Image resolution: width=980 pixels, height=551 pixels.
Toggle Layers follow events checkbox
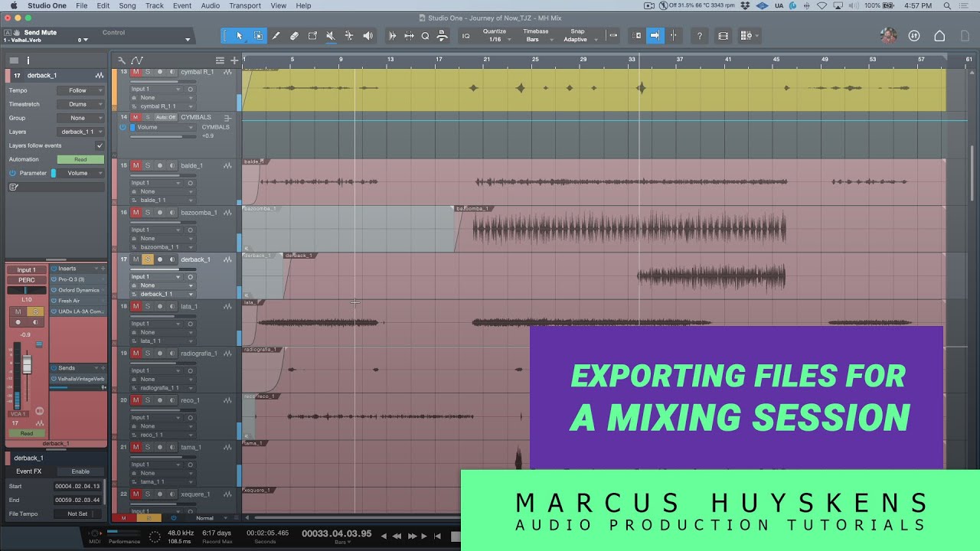pos(99,145)
